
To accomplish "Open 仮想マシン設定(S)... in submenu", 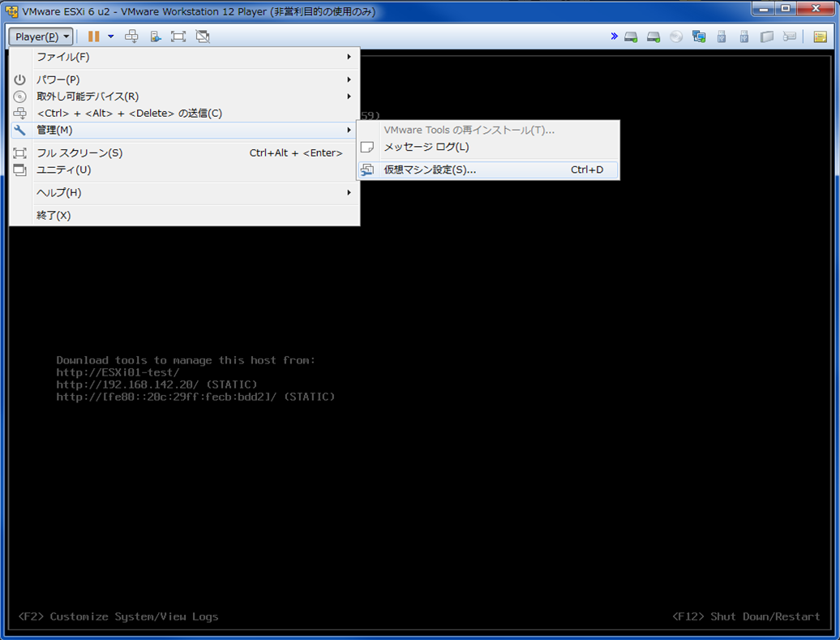I will pyautogui.click(x=488, y=170).
